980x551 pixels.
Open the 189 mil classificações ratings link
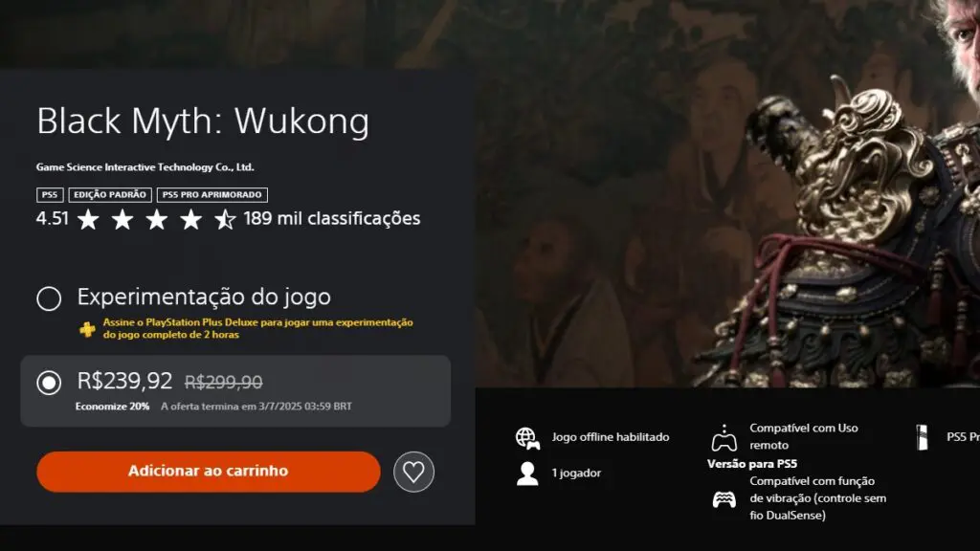332,219
